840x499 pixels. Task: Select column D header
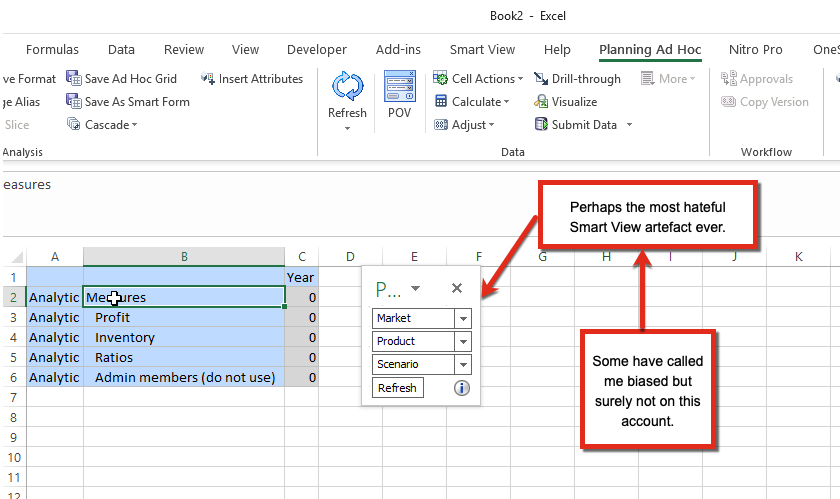pyautogui.click(x=350, y=257)
